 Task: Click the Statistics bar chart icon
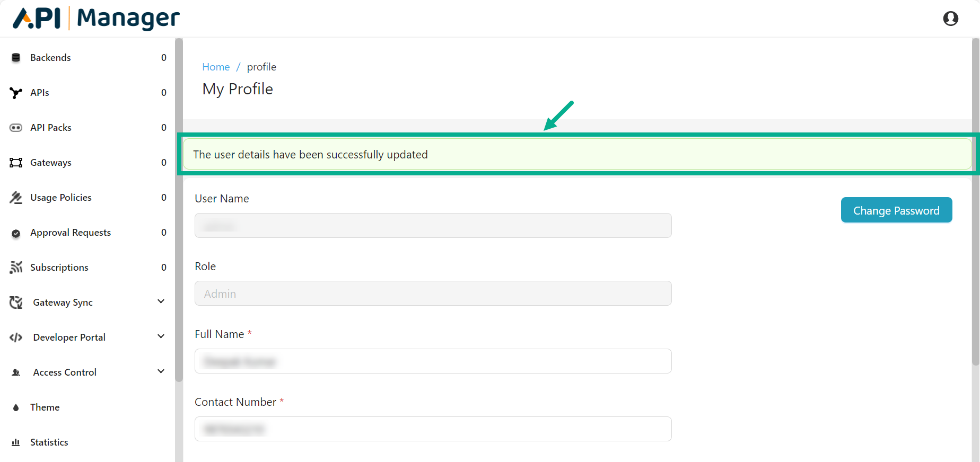16,442
